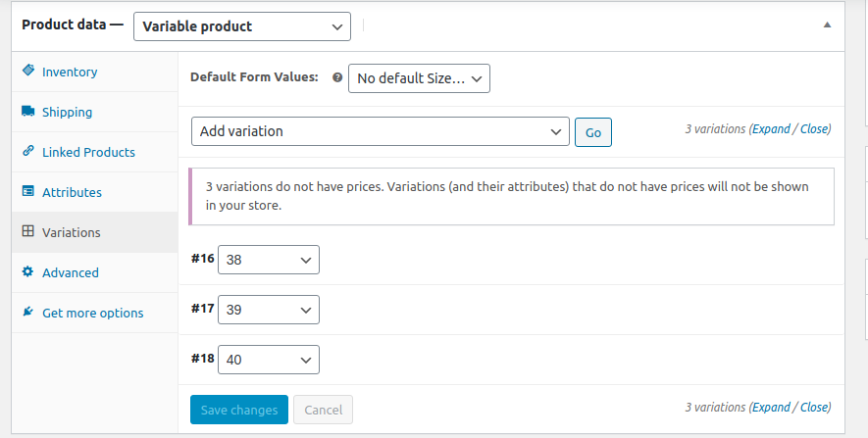The height and width of the screenshot is (438, 868).
Task: Switch to the Attributes tab
Action: click(72, 192)
